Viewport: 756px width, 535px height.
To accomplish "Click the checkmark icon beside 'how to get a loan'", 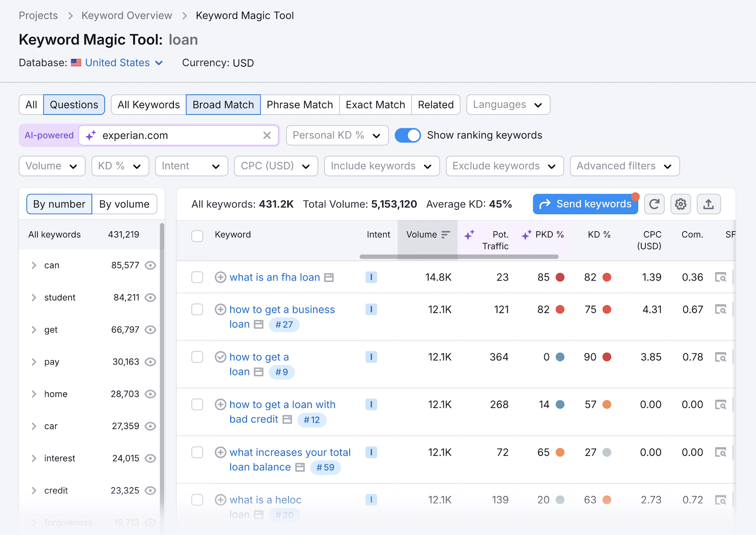I will point(221,357).
